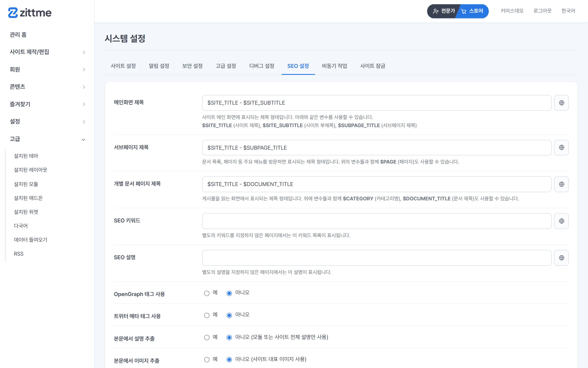Click 로그아웃 link

542,11
